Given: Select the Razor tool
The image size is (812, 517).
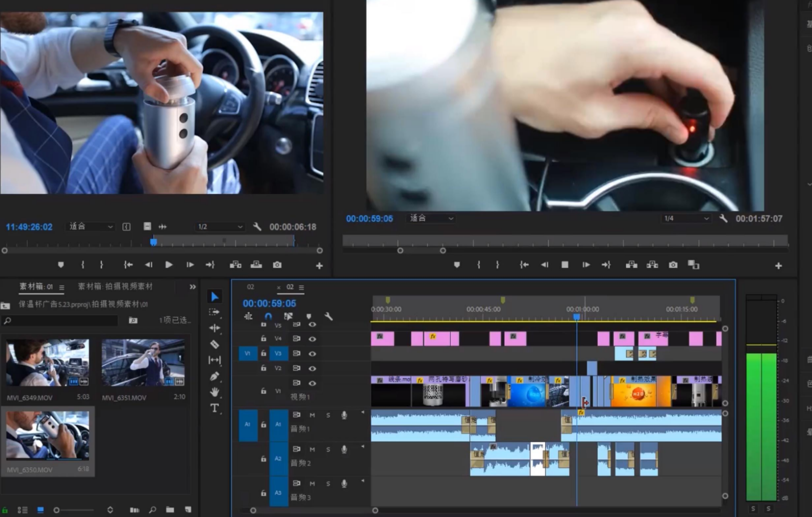Looking at the screenshot, I should click(x=214, y=344).
